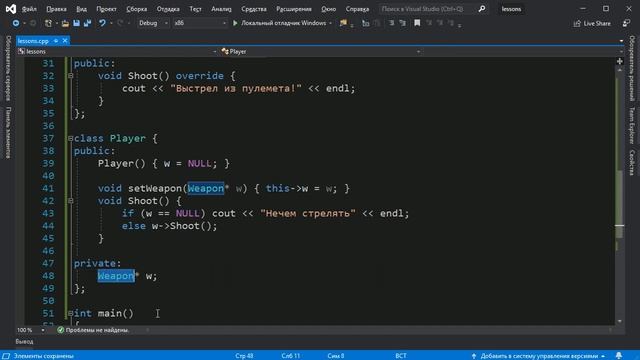
Task: Click the notifications bell in status bar
Action: click(619, 356)
